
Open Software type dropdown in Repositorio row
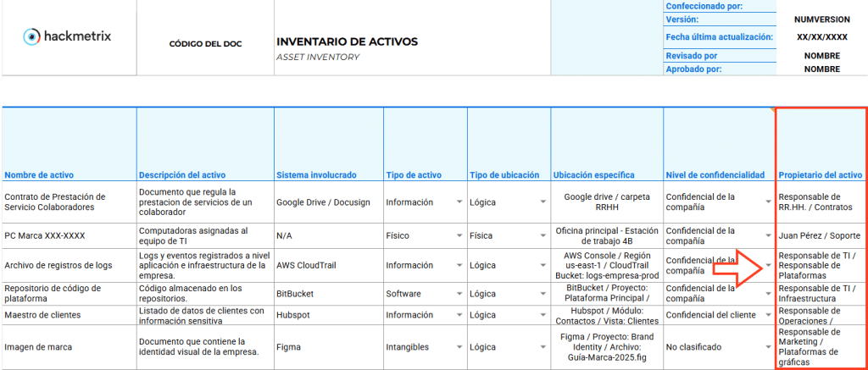pos(459,295)
